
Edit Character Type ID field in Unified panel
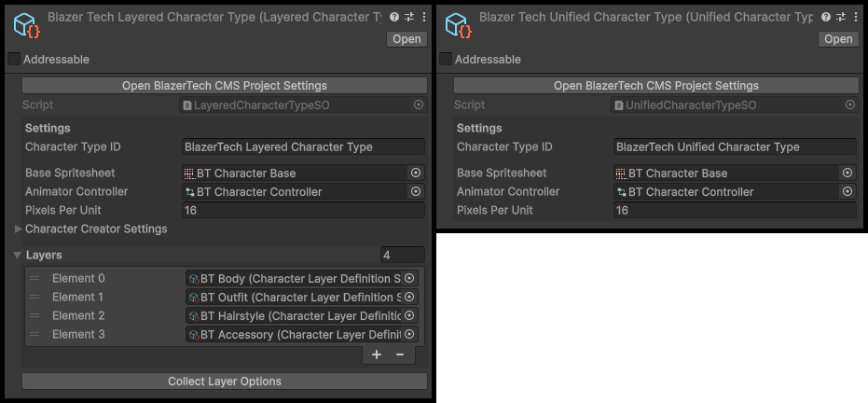735,146
